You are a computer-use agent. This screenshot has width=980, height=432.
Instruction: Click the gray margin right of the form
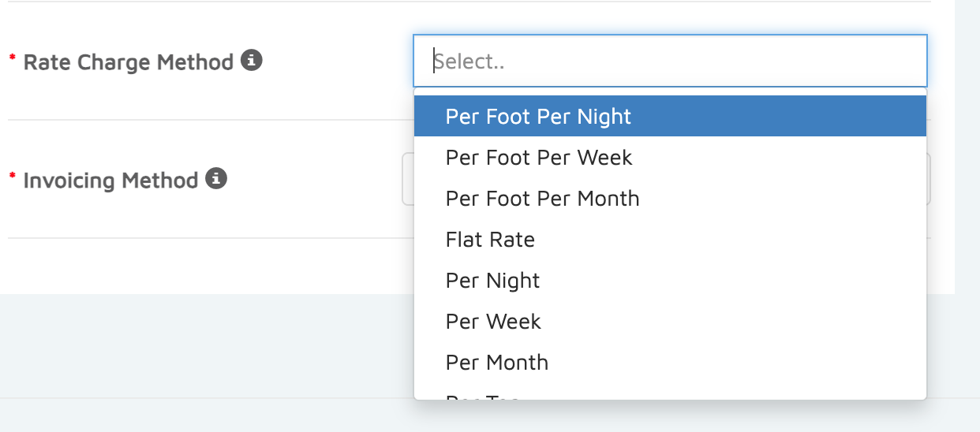(967, 158)
